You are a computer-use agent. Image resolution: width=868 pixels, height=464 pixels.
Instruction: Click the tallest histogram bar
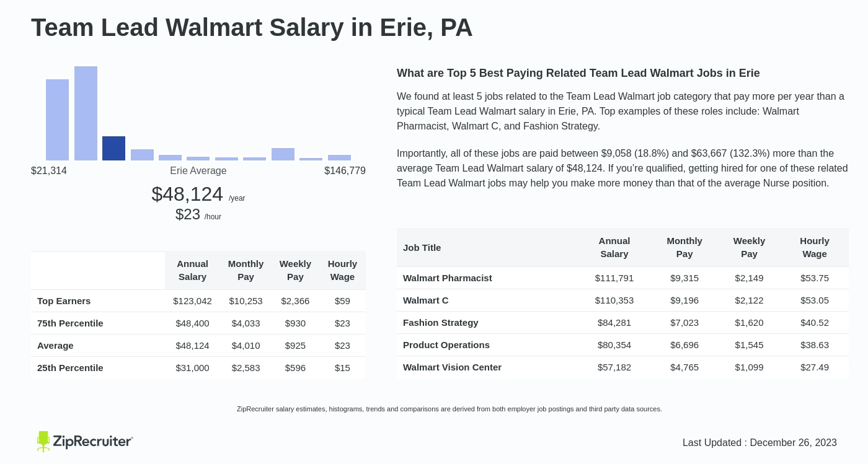[x=86, y=113]
